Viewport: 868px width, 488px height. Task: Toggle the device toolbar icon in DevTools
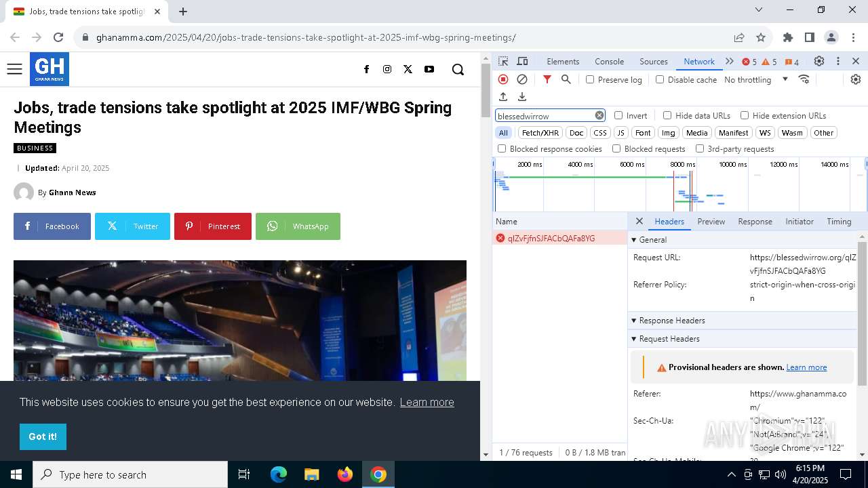pyautogui.click(x=522, y=61)
